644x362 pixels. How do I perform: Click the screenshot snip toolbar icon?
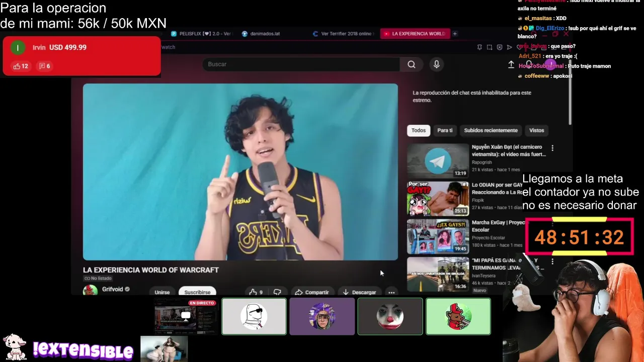point(490,47)
